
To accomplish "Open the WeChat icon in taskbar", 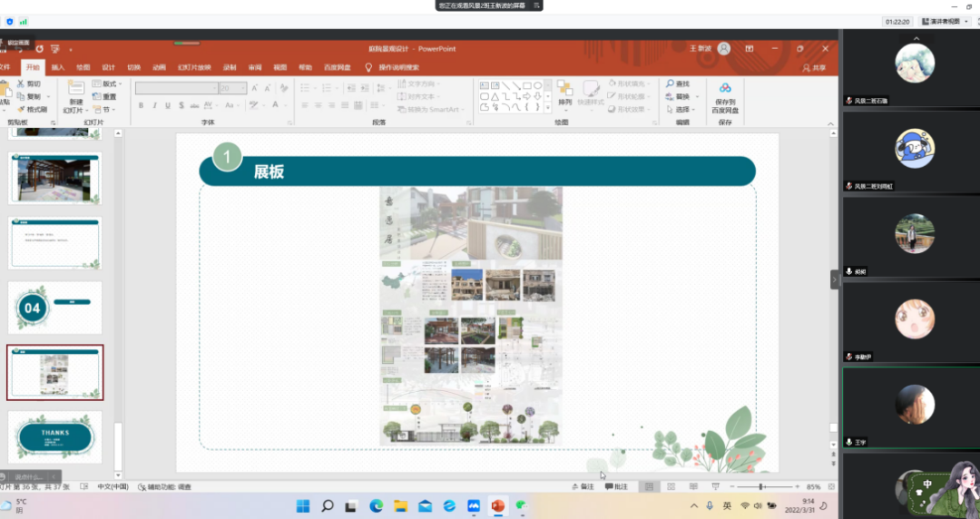I will click(x=522, y=506).
